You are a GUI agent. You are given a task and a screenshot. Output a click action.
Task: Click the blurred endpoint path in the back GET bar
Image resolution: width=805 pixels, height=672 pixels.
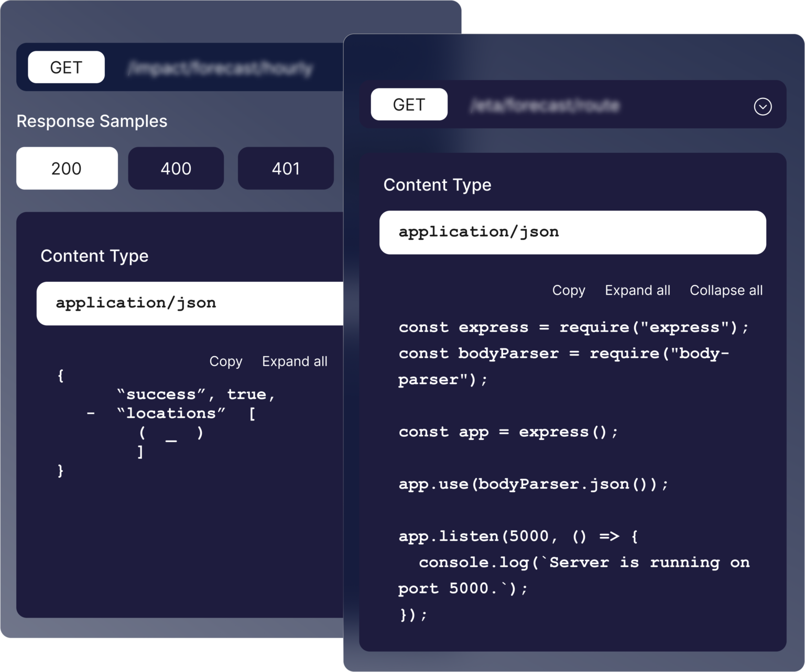[x=220, y=68]
